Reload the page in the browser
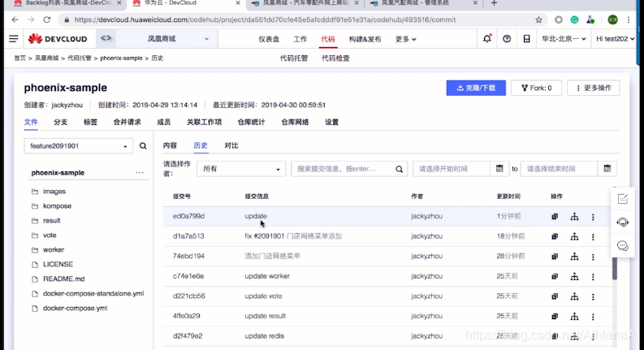 pyautogui.click(x=47, y=19)
